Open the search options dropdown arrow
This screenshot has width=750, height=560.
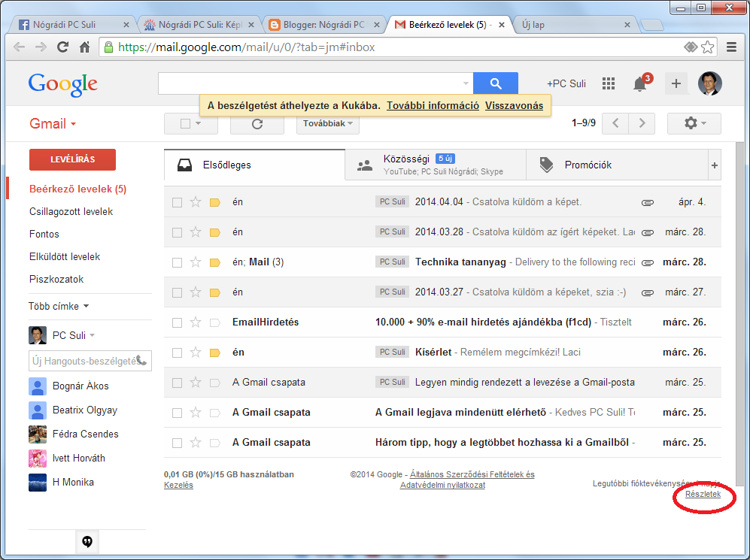click(466, 83)
